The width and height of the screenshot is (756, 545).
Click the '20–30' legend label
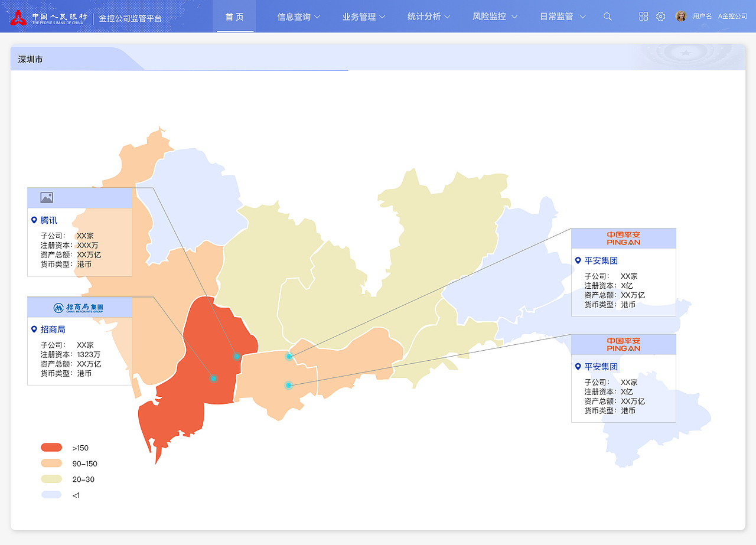coord(83,479)
